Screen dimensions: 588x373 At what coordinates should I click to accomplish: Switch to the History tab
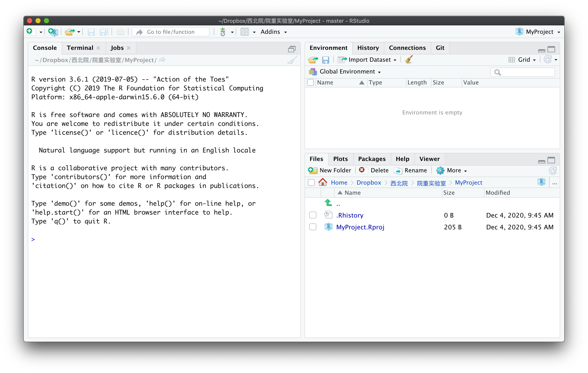[x=368, y=48]
